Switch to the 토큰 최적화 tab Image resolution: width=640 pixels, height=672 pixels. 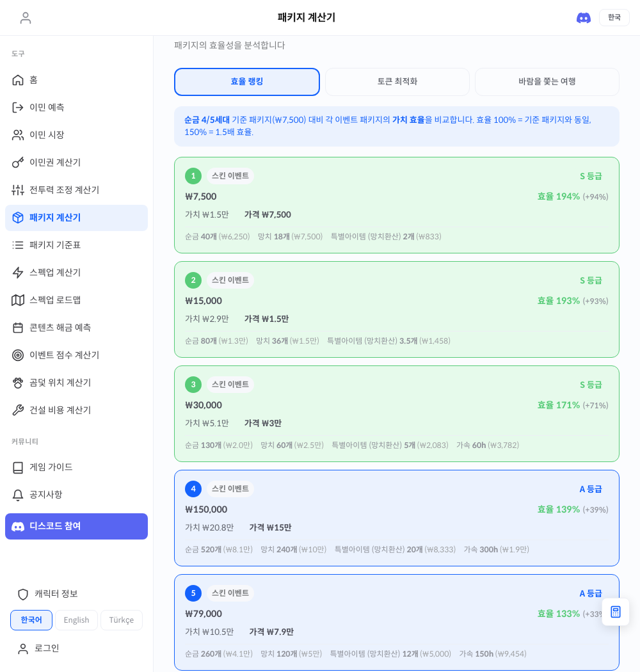click(x=397, y=81)
